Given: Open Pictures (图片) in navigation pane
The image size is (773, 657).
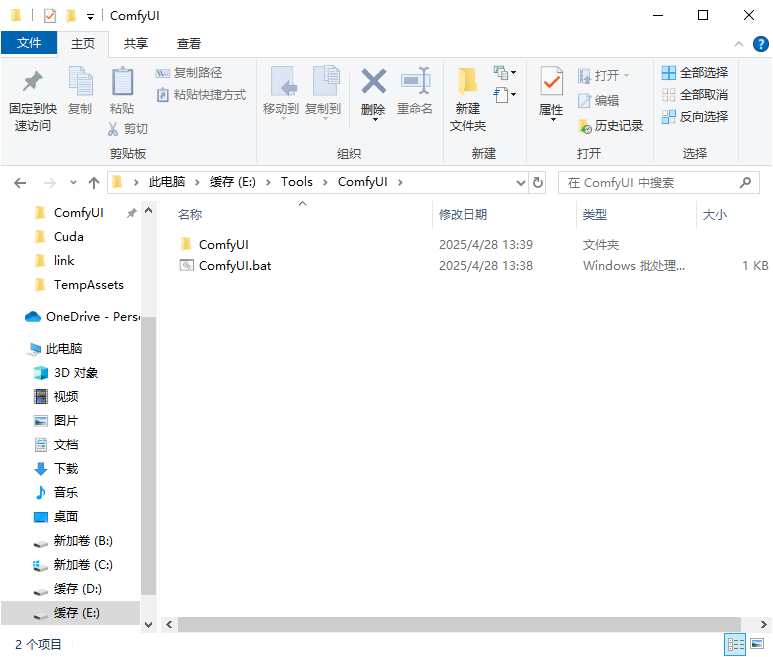Looking at the screenshot, I should [x=65, y=421].
